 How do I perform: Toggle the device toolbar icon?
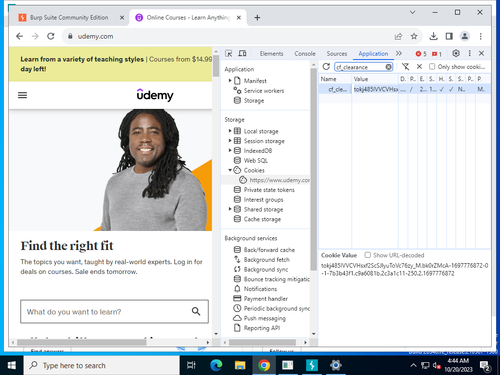(x=242, y=53)
